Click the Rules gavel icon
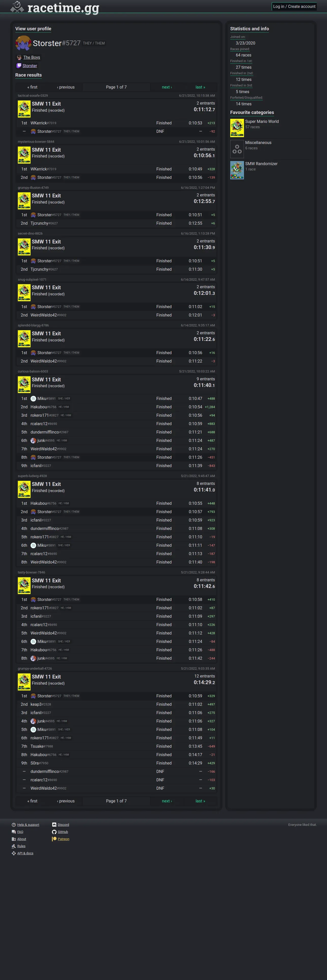 14,846
